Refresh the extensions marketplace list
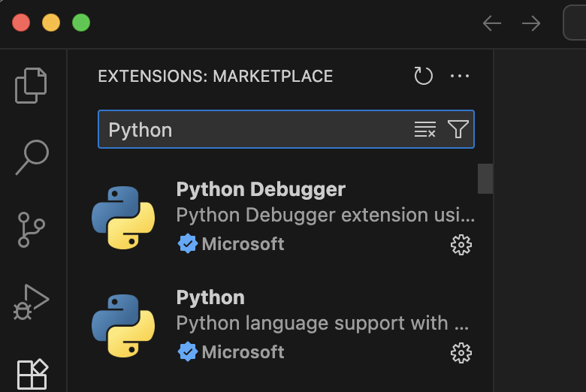Image resolution: width=586 pixels, height=392 pixels. pos(423,76)
